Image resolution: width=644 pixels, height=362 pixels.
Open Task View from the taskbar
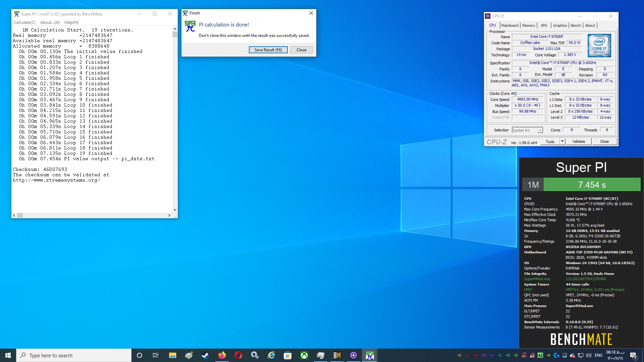[x=156, y=355]
